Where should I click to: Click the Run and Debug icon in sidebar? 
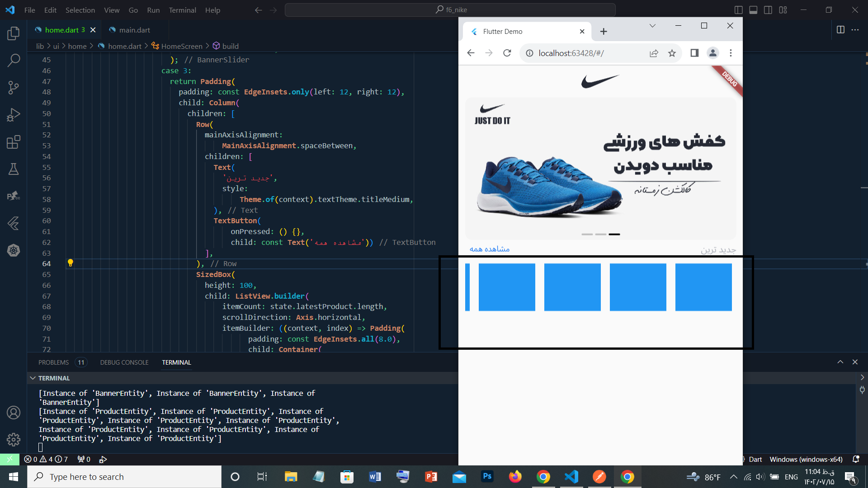tap(13, 114)
